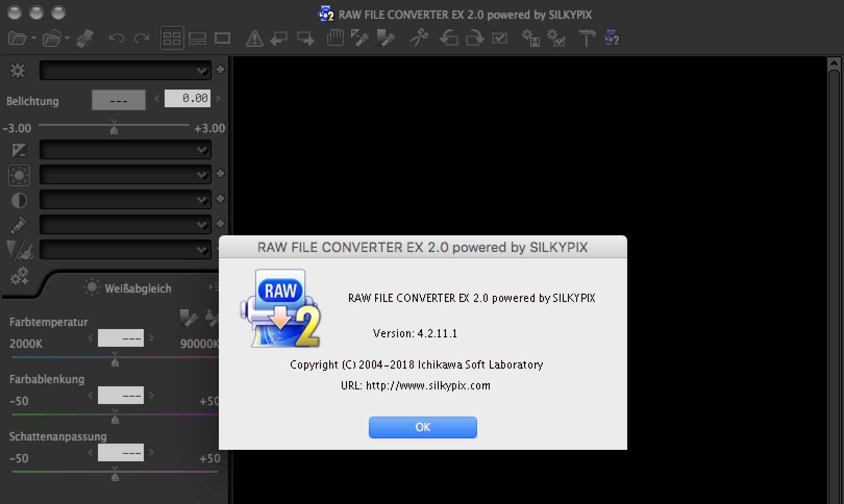Open the recent-file dropdown arrow beside open file
The width and height of the screenshot is (844, 504).
pos(34,38)
